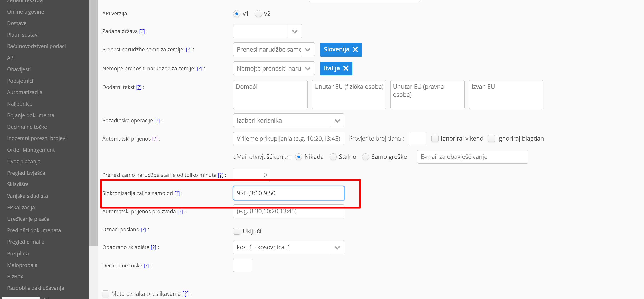
Task: Click help [?] beside Pozadinske operacije
Action: click(x=157, y=121)
